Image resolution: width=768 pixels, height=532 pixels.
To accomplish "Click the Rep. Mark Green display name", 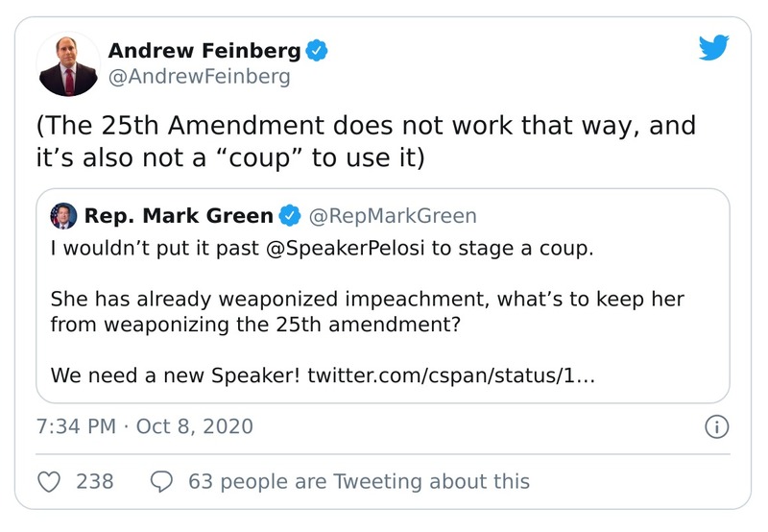I will (179, 216).
